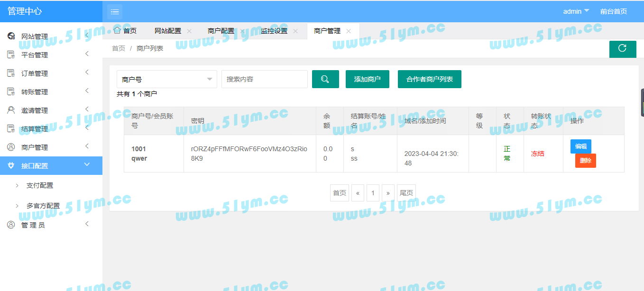Click the 结算管理 sidebar icon

tap(11, 128)
